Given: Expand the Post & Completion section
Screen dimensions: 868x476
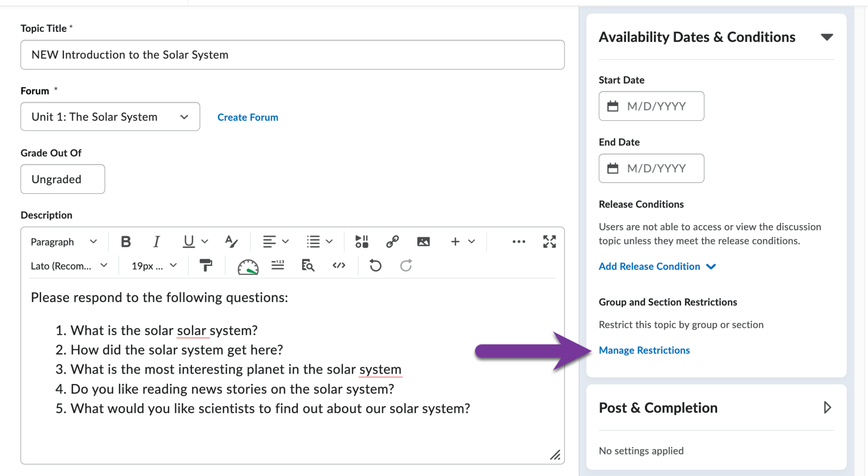Looking at the screenshot, I should [x=826, y=408].
